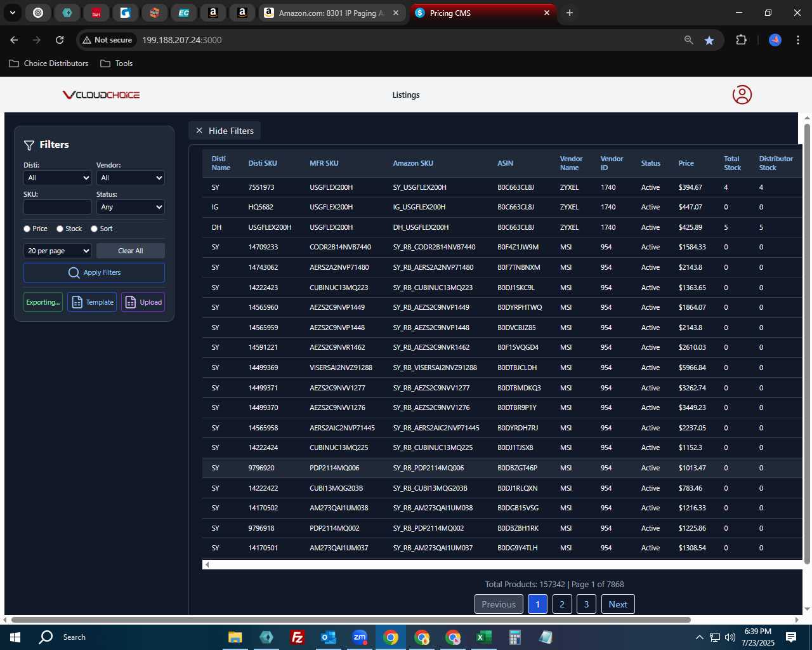This screenshot has width=812, height=650.
Task: Open the notifications action center icon
Action: (x=791, y=637)
